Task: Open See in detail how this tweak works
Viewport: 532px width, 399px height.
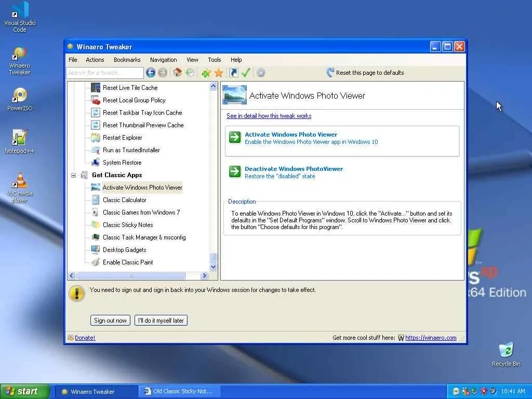Action: (269, 116)
